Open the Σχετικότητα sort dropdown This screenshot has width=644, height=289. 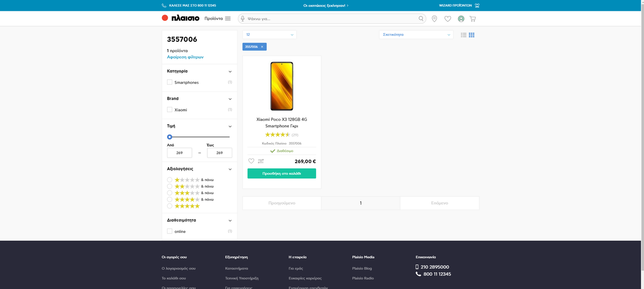[416, 35]
